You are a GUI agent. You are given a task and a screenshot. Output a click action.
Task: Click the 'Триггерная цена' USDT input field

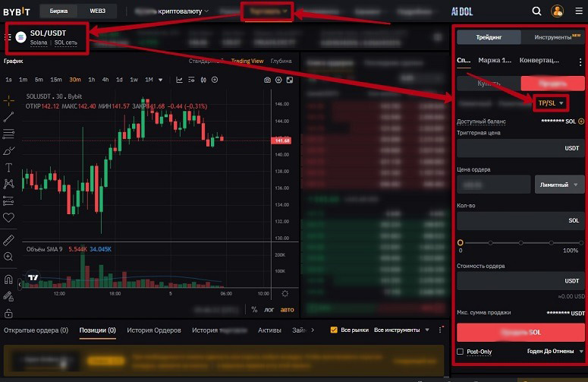(520, 149)
